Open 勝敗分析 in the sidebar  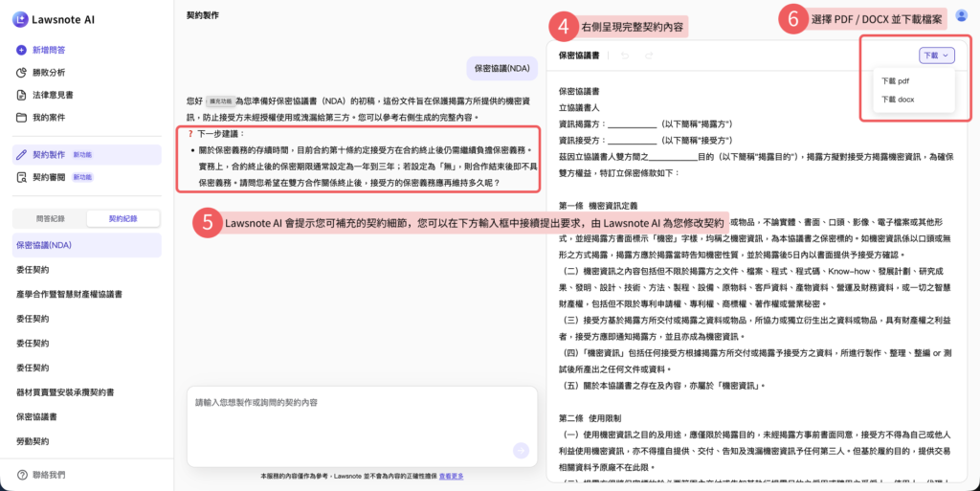pyautogui.click(x=49, y=73)
